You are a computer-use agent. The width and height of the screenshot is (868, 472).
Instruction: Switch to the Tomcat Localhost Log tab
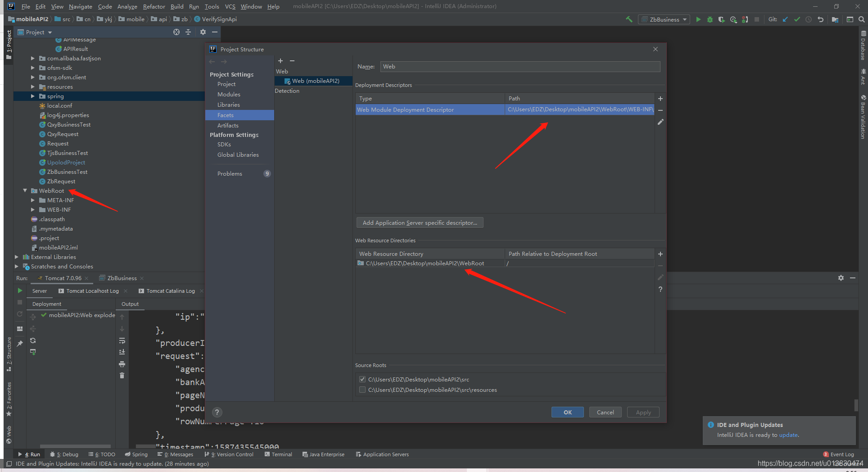(x=92, y=291)
